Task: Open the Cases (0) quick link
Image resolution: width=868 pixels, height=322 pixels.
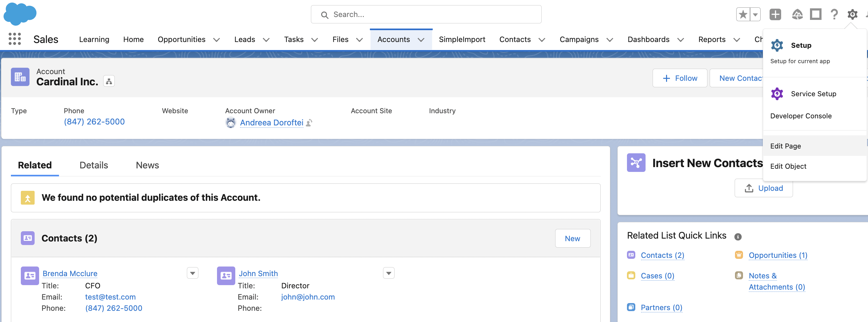Action: click(x=657, y=276)
